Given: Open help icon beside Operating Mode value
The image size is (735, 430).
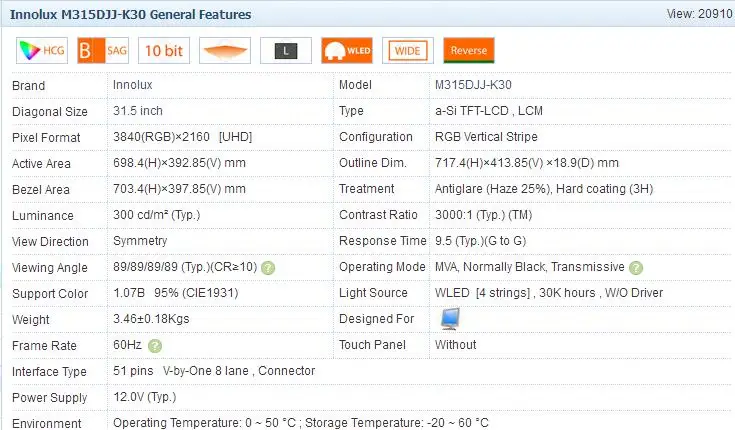Looking at the screenshot, I should click(636, 268).
